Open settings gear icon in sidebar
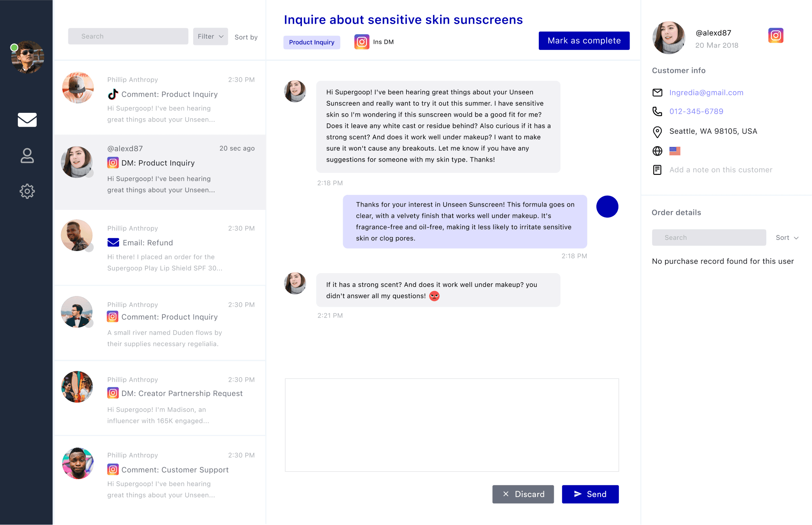 pyautogui.click(x=27, y=191)
